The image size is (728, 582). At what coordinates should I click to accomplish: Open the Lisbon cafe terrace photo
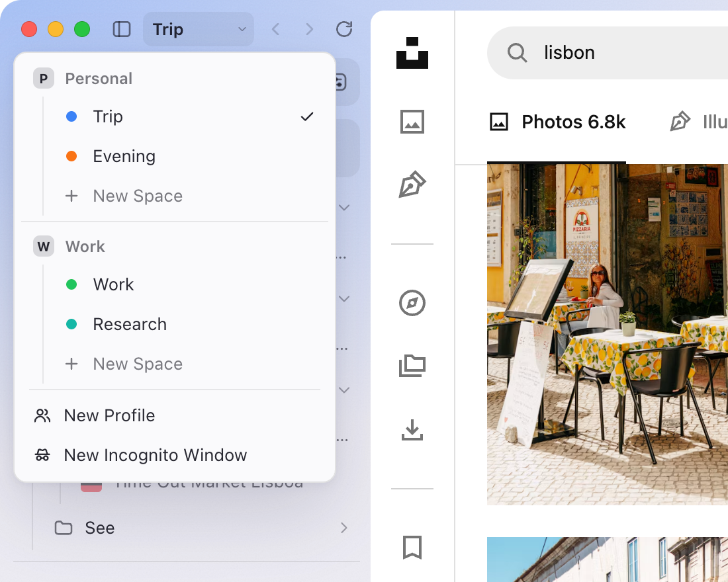coord(608,334)
